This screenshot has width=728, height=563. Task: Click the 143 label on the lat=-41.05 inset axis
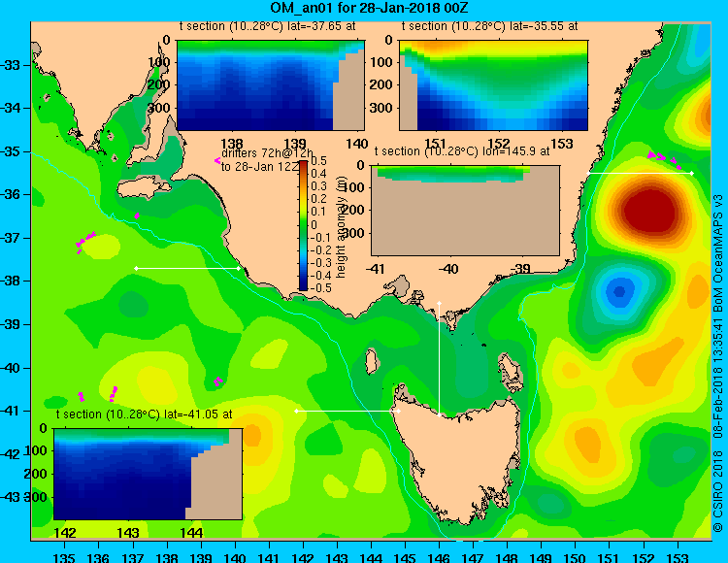tap(128, 532)
